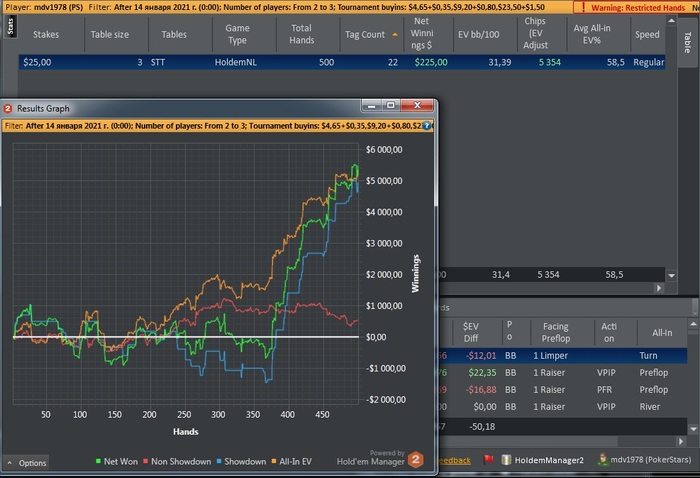Click the mdv1978 (PokerStars) player icon
The width and height of the screenshot is (700, 478).
pyautogui.click(x=603, y=459)
